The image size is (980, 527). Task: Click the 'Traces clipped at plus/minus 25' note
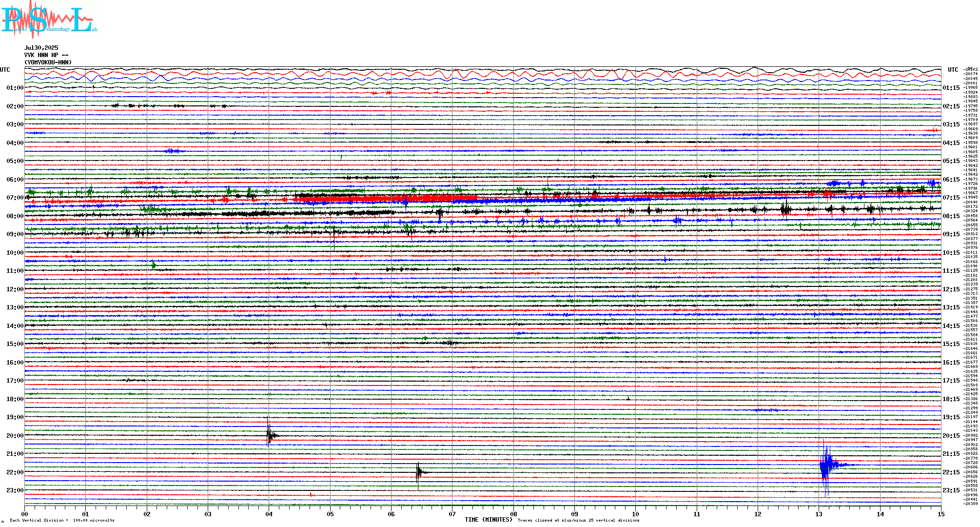click(x=578, y=520)
